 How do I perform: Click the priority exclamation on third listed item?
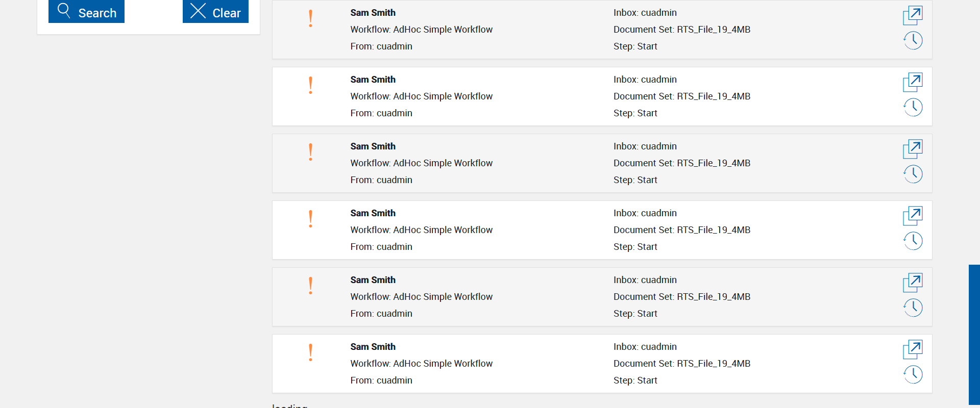click(310, 152)
